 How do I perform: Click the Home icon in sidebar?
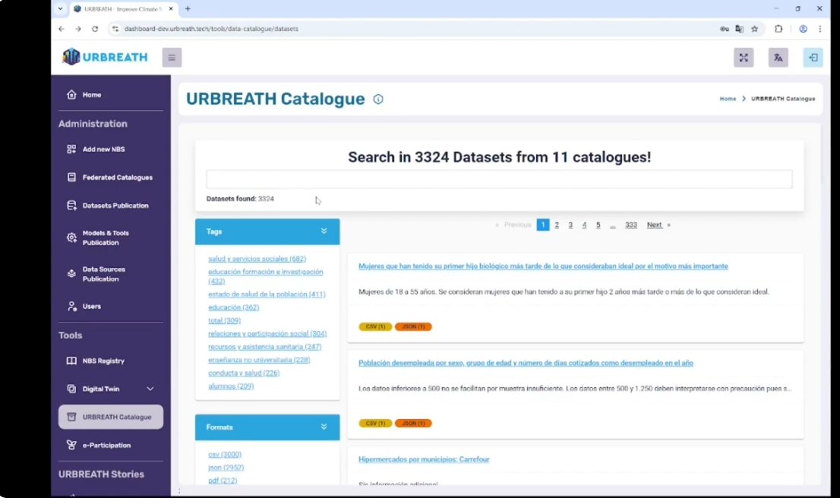coord(71,95)
